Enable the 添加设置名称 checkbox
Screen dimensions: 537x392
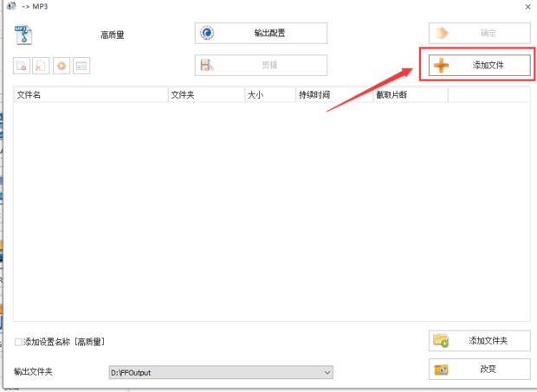tap(19, 343)
